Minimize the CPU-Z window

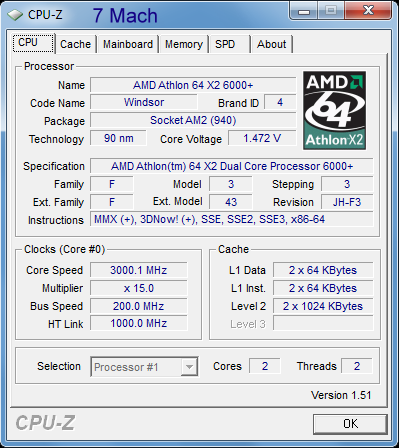point(304,11)
